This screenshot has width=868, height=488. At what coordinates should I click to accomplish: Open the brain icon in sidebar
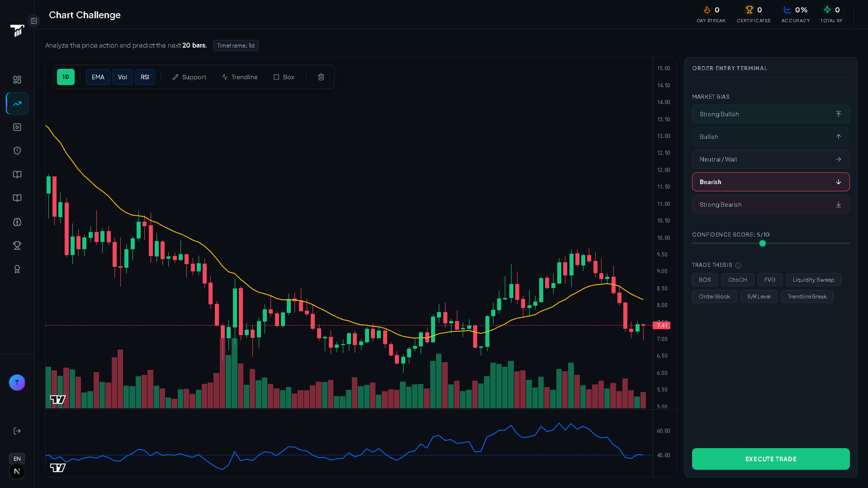click(x=17, y=222)
